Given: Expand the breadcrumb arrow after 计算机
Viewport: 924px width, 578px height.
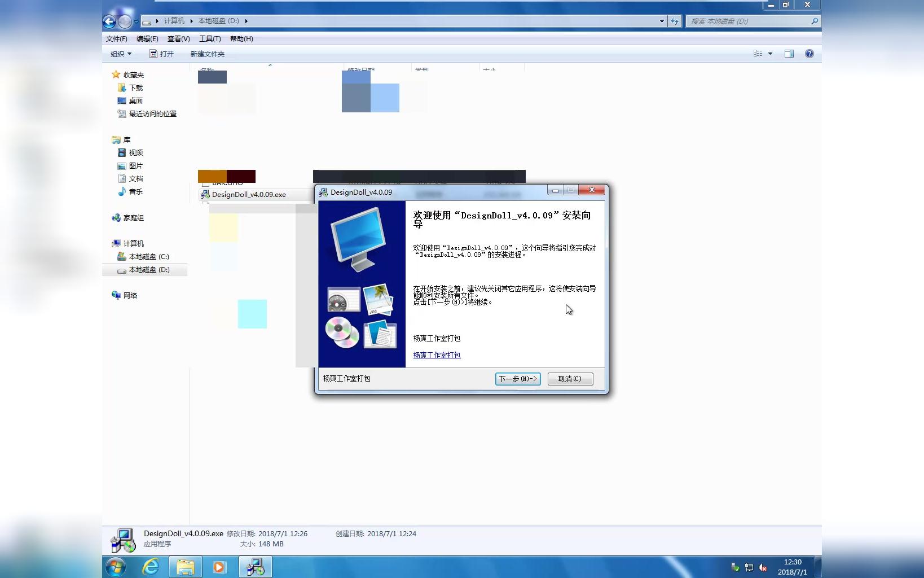Looking at the screenshot, I should click(192, 21).
